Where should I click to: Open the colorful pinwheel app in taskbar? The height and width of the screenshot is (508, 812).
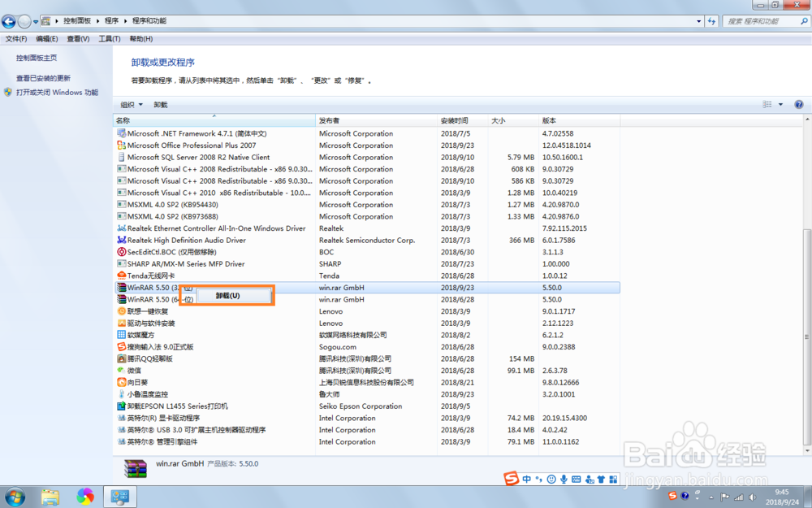click(85, 497)
